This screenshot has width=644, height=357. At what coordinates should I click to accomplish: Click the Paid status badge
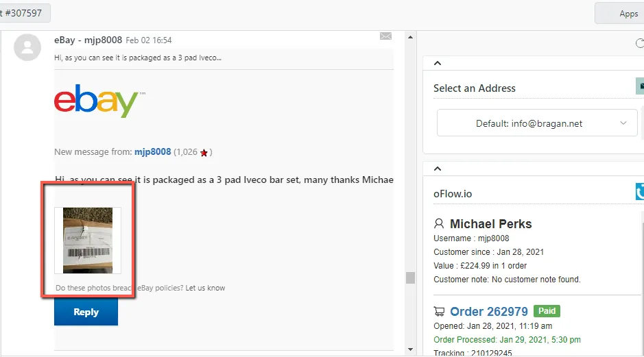[x=547, y=311]
